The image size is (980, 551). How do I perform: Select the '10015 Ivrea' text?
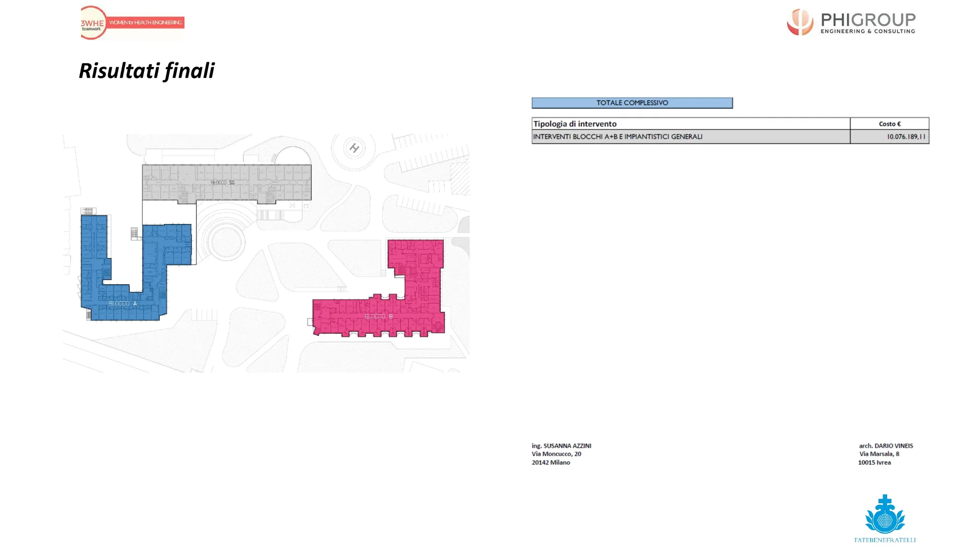pyautogui.click(x=874, y=463)
